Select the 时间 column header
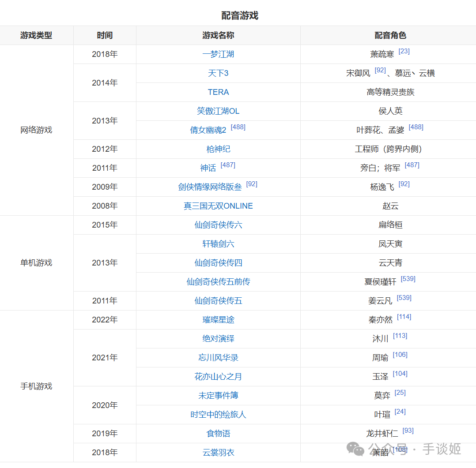 pyautogui.click(x=105, y=35)
